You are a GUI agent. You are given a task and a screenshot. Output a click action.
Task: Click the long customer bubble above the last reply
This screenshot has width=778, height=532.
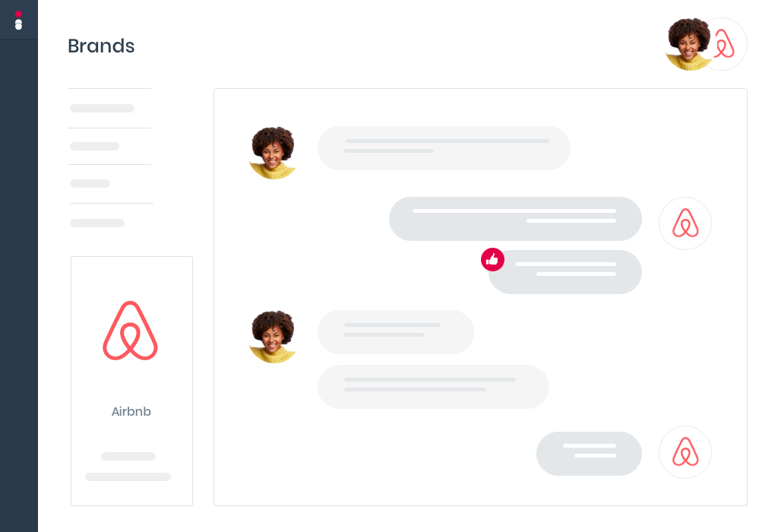[433, 387]
